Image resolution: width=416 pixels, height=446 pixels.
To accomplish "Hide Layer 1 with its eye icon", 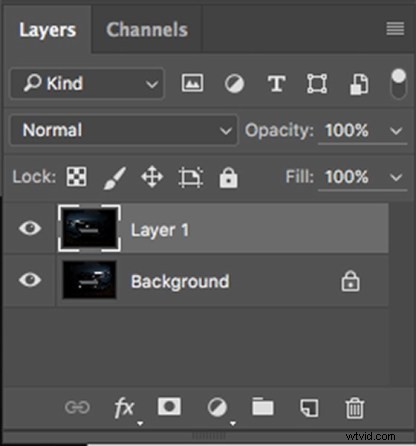I will point(30,228).
